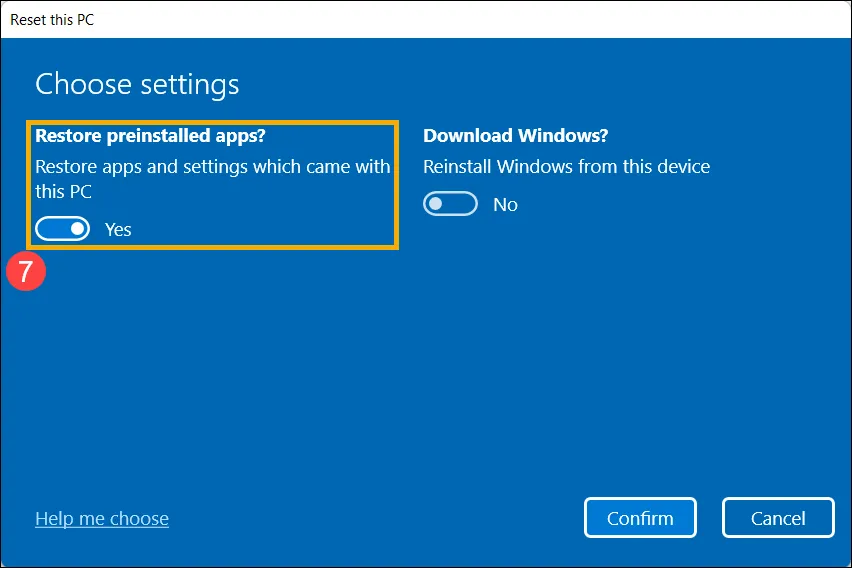This screenshot has width=852, height=568.
Task: Click the Reinstall Windows from this device text
Action: 566,166
